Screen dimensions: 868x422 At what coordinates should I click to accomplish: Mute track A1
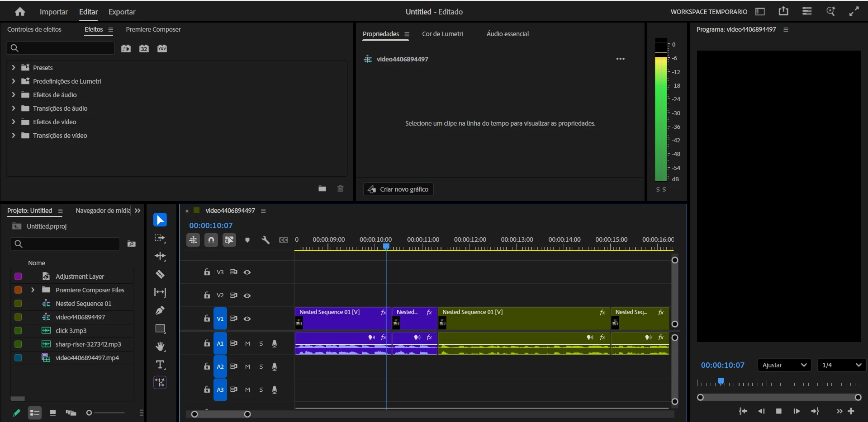tap(247, 343)
